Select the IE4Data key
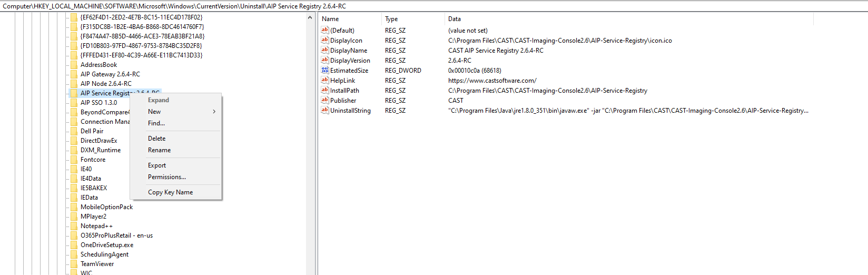The width and height of the screenshot is (868, 275). click(91, 179)
